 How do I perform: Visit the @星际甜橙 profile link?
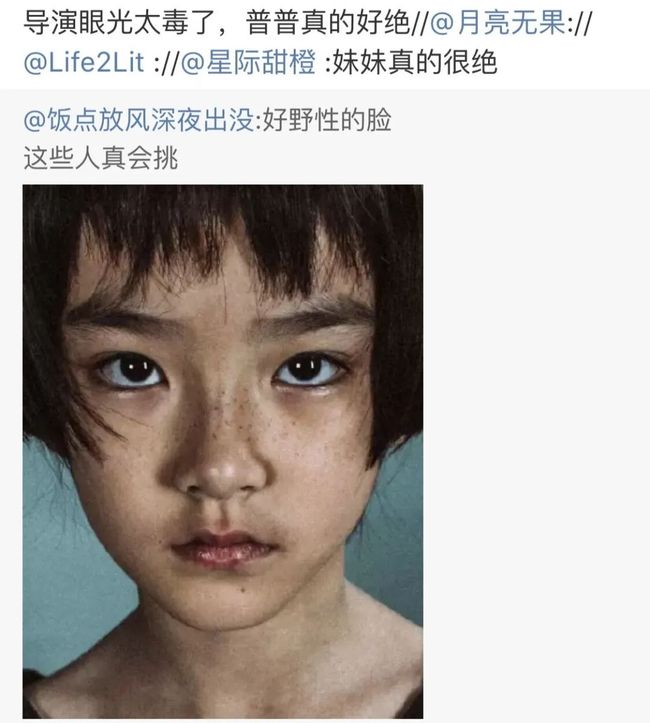point(248,63)
